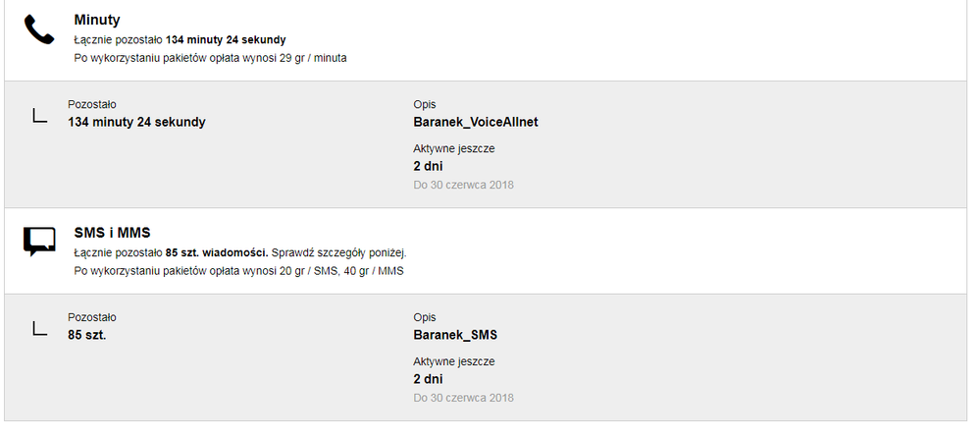Click the 2 dni value under Baranek_SMS
Image resolution: width=980 pixels, height=438 pixels.
coord(428,379)
